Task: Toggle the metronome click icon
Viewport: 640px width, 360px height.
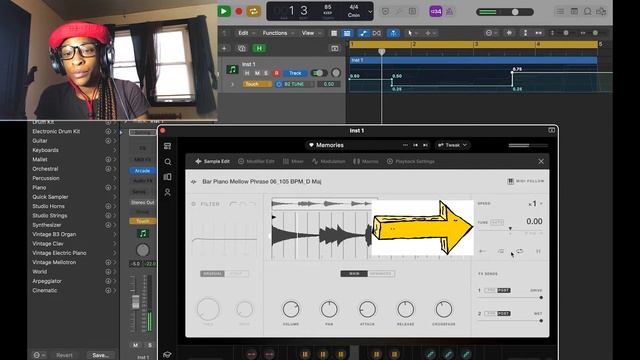Action: point(449,11)
